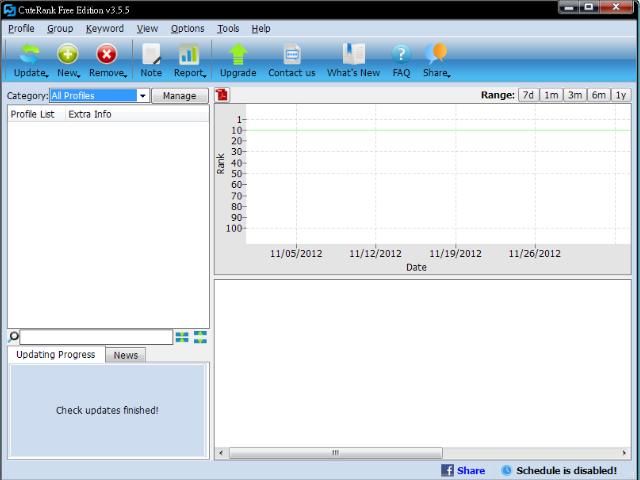The image size is (640, 480).
Task: Open the Report chart icon
Action: pos(188,55)
